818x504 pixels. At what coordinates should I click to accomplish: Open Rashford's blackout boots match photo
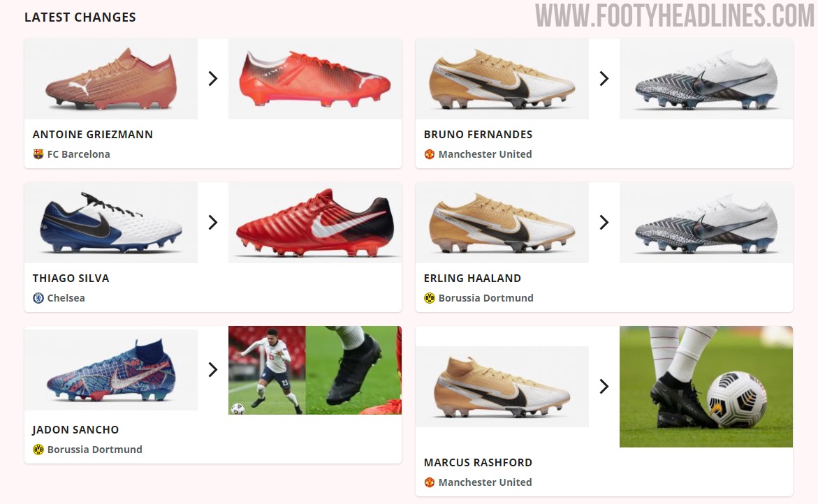(706, 387)
